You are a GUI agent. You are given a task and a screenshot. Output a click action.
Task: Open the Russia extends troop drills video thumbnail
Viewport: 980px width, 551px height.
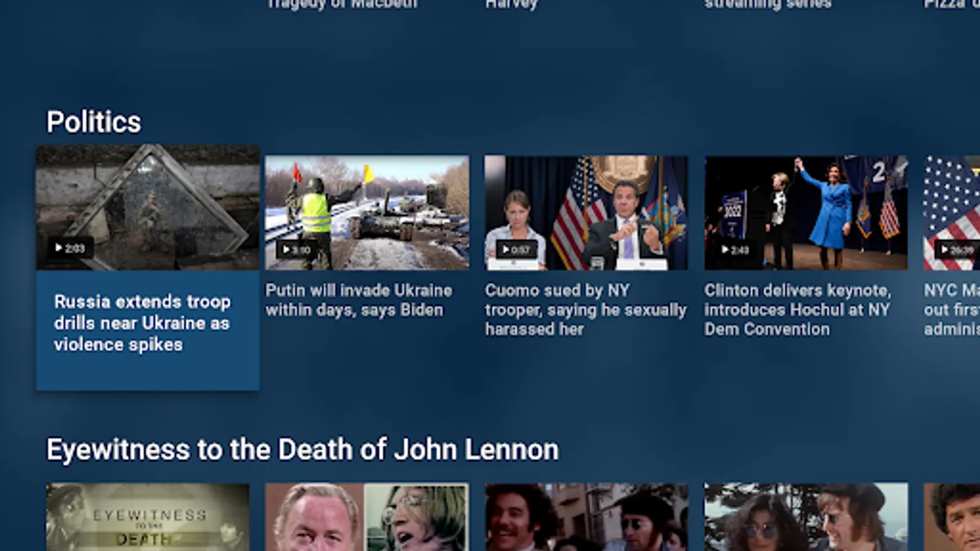(148, 208)
